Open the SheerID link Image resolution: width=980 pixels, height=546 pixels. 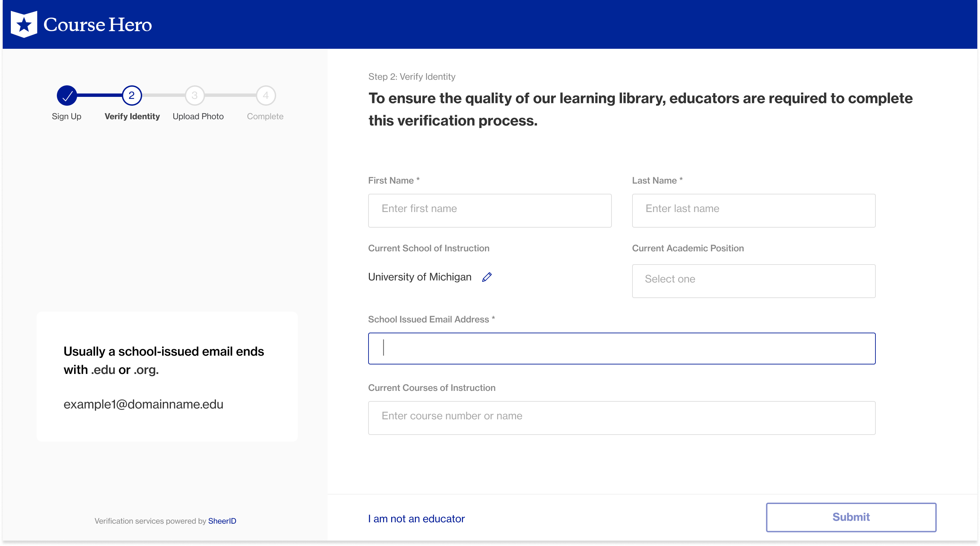coord(222,521)
